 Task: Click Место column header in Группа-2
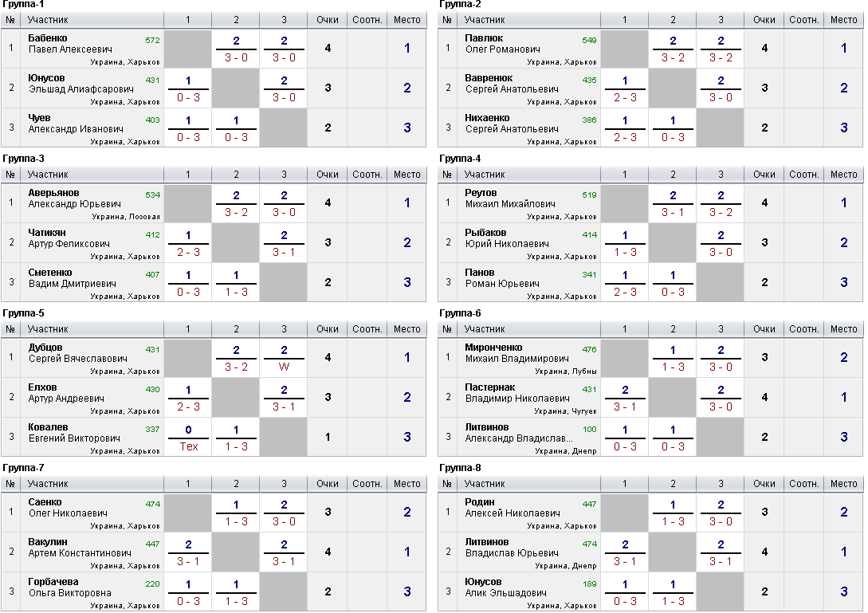[843, 20]
